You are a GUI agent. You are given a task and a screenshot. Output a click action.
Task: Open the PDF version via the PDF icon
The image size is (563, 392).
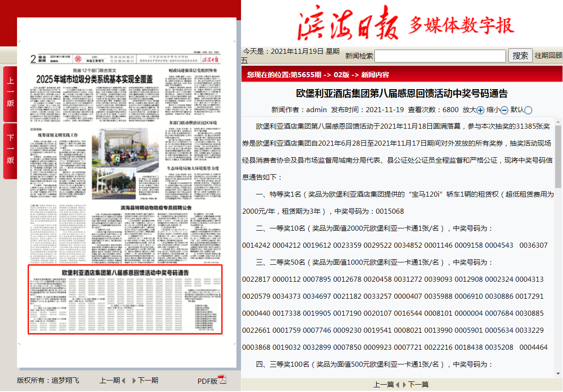point(223,380)
